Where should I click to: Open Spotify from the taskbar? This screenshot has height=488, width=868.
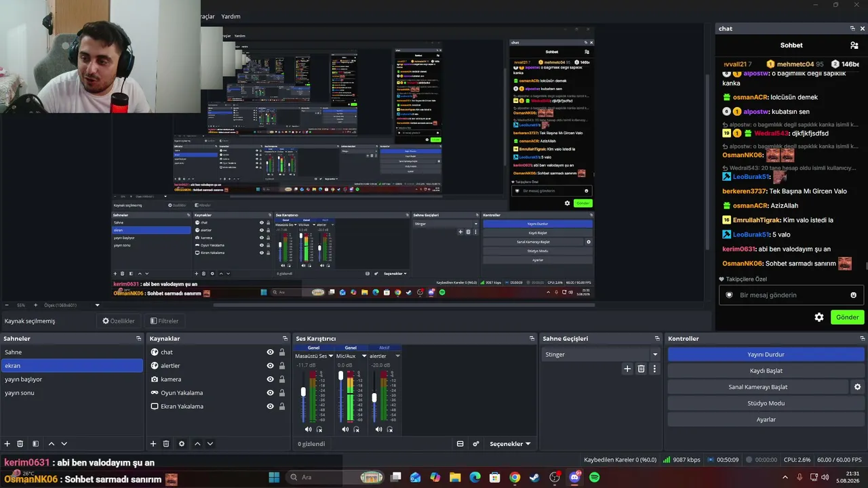[x=594, y=477]
